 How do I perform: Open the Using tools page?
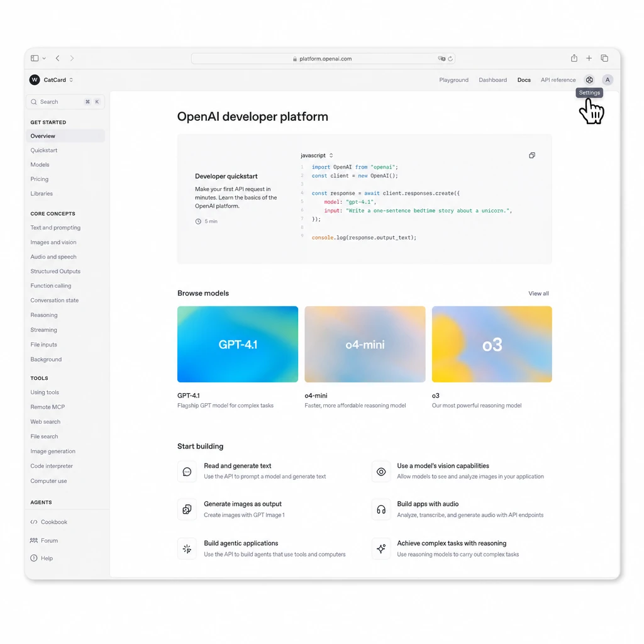[45, 392]
